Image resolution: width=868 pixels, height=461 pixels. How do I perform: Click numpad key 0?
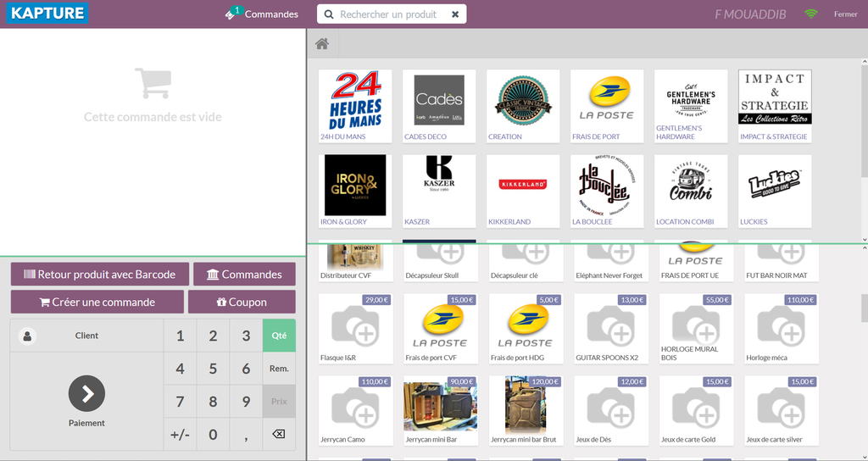coord(213,435)
